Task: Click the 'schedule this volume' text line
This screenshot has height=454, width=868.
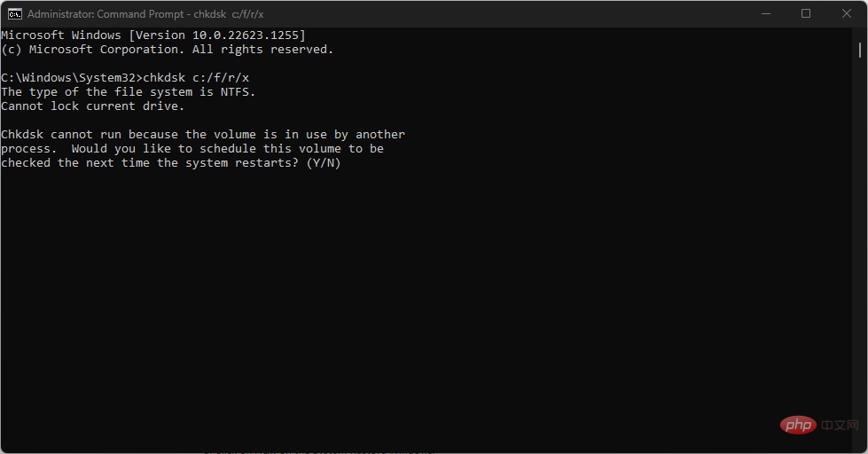Action: click(192, 148)
